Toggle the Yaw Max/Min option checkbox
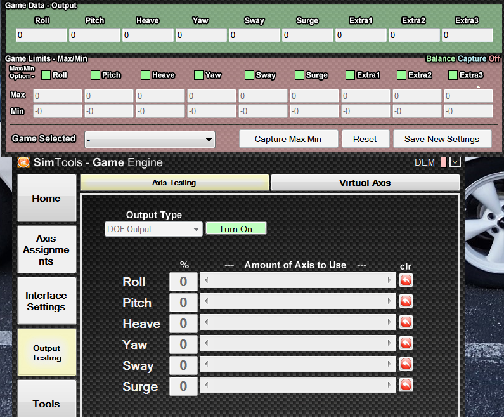Screen dimensions: 504x420 [x=198, y=75]
